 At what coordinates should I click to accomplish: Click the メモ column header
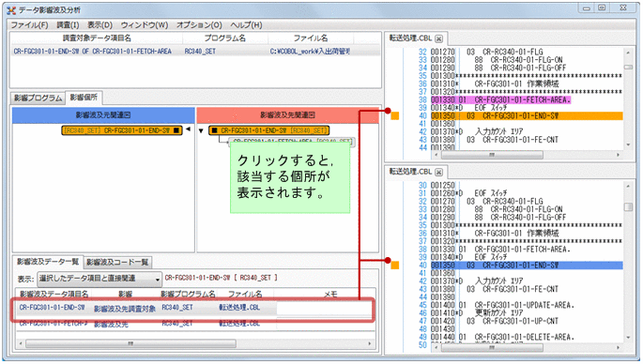point(330,295)
